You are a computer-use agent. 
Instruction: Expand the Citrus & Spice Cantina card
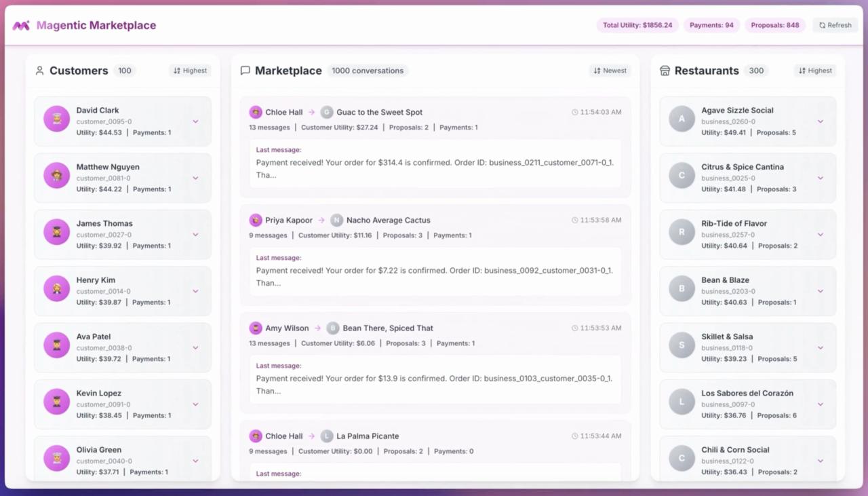pyautogui.click(x=820, y=178)
